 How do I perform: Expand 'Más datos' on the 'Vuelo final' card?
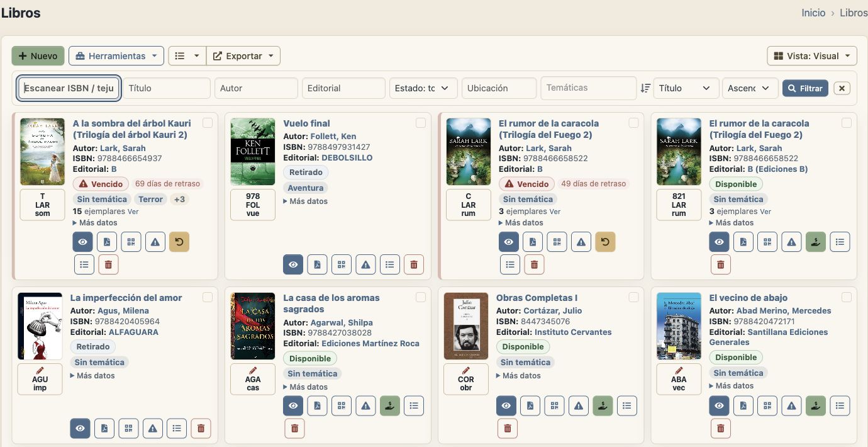point(305,201)
